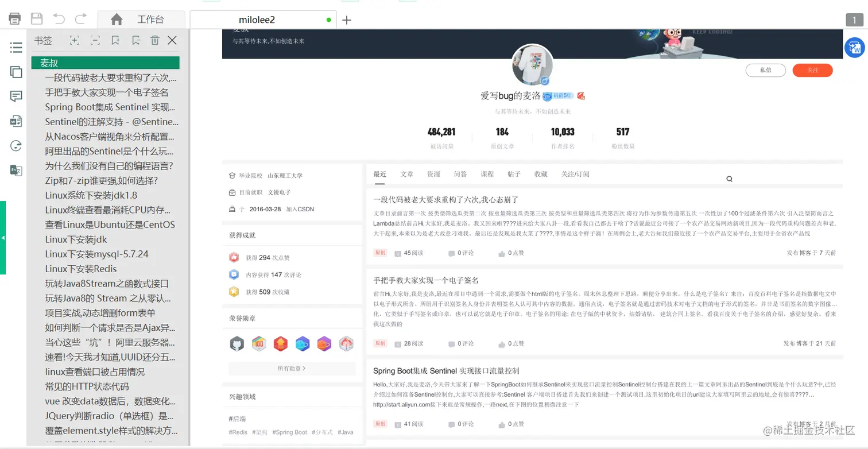Screen dimensions: 868x449
Task: Open the comments panel icon in the sidebar
Action: (x=16, y=96)
